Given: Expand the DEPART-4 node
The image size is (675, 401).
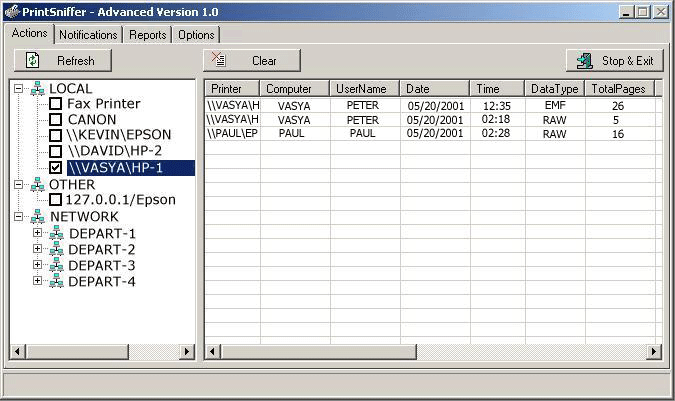Looking at the screenshot, I should (37, 281).
